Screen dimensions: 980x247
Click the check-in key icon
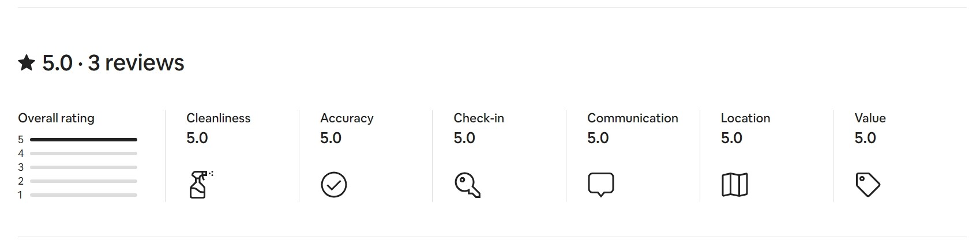click(x=467, y=185)
